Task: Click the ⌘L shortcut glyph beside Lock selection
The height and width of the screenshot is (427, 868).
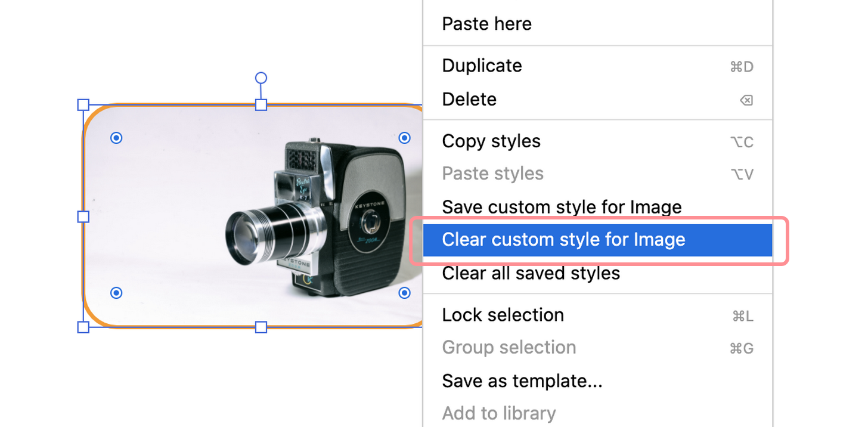Action: pyautogui.click(x=742, y=315)
